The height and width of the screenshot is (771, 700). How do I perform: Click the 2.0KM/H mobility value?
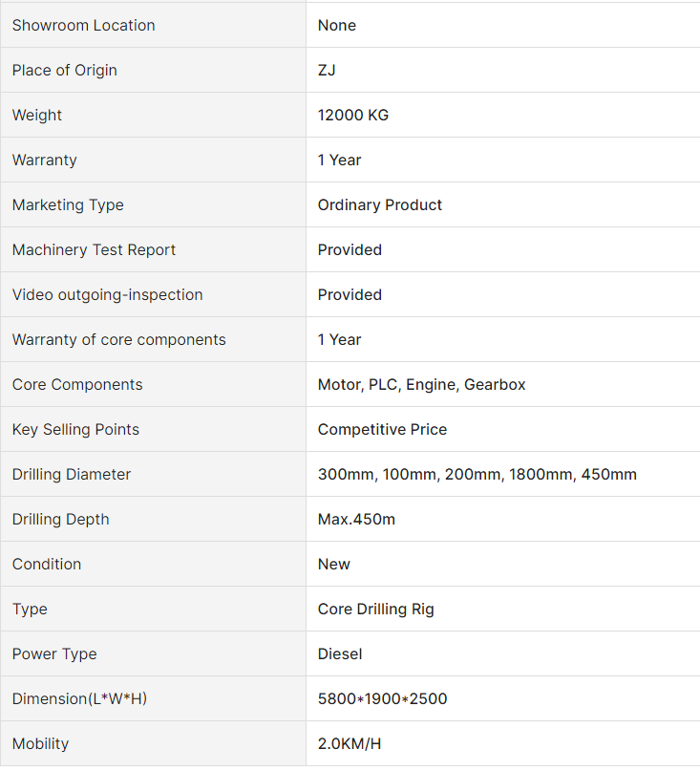350,744
